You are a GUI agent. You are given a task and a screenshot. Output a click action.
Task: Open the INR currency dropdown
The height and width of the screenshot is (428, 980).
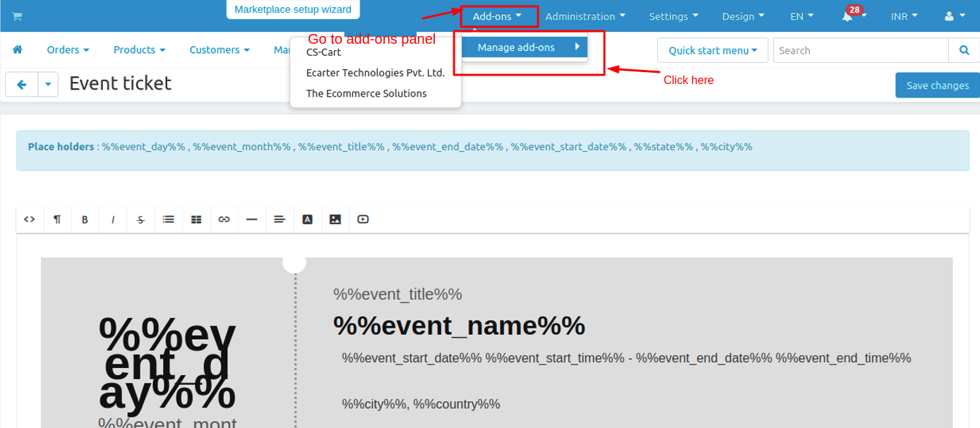(x=904, y=16)
